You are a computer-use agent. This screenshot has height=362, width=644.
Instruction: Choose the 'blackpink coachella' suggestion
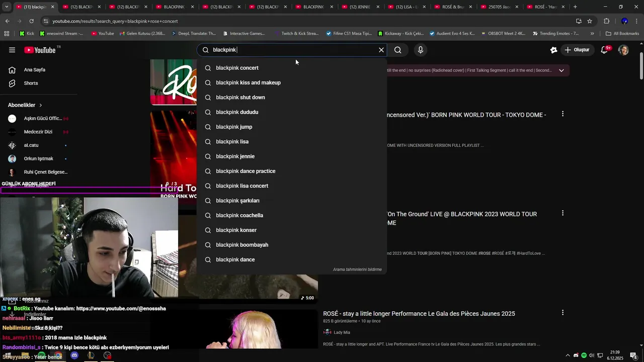292,215
